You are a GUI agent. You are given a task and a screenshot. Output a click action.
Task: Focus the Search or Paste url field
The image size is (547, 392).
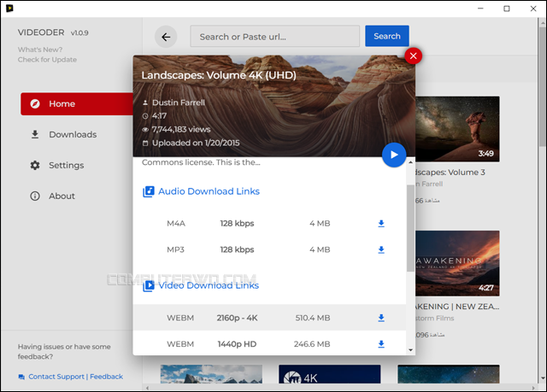tap(275, 36)
